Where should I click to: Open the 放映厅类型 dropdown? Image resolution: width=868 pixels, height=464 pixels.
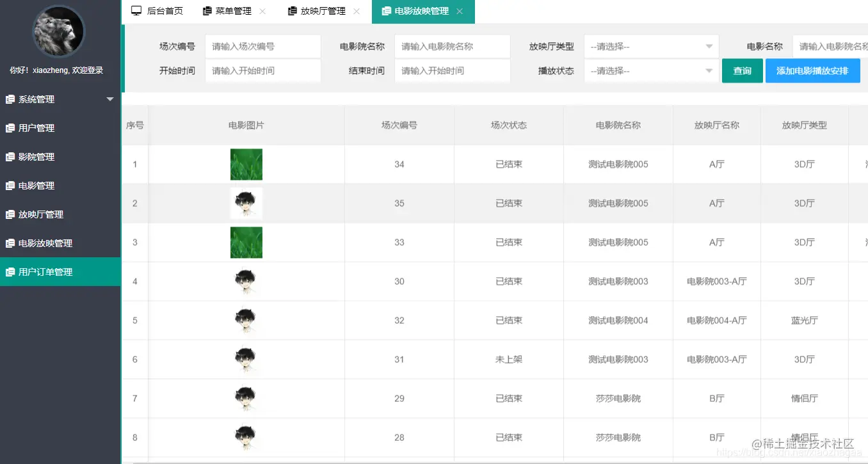click(651, 46)
